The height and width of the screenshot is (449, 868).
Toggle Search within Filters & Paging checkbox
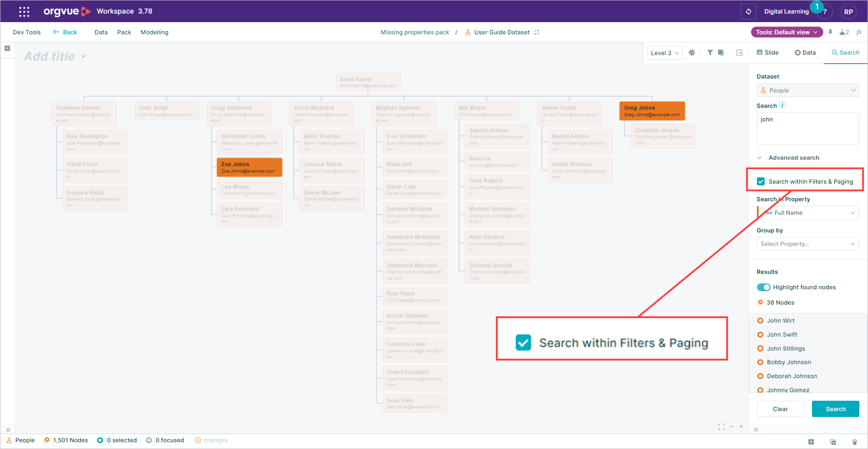coord(761,181)
